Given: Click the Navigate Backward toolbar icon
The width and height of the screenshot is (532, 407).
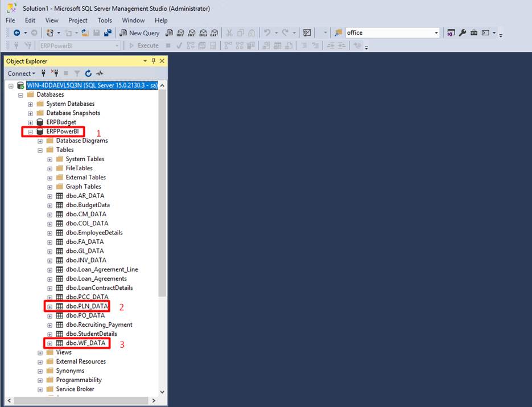Looking at the screenshot, I should pos(17,32).
